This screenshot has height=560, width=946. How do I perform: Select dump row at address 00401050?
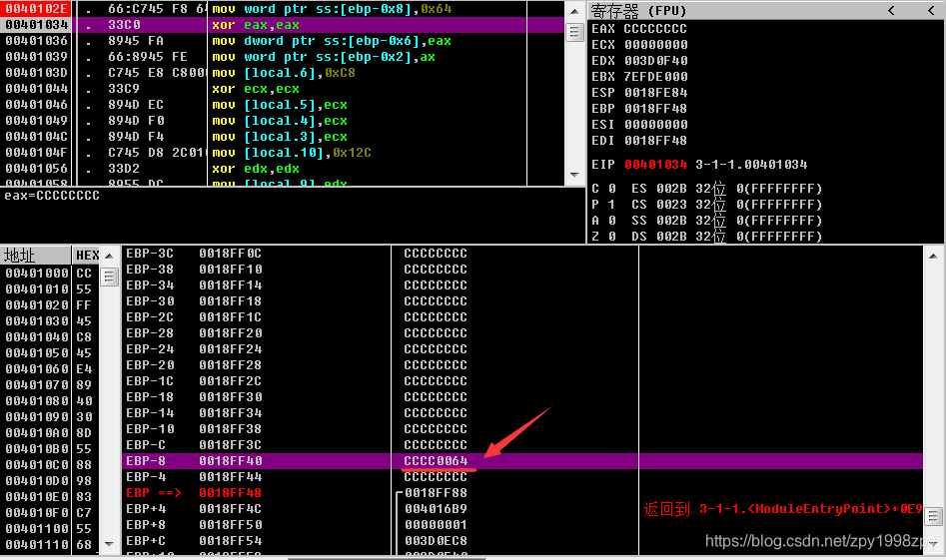pos(50,352)
